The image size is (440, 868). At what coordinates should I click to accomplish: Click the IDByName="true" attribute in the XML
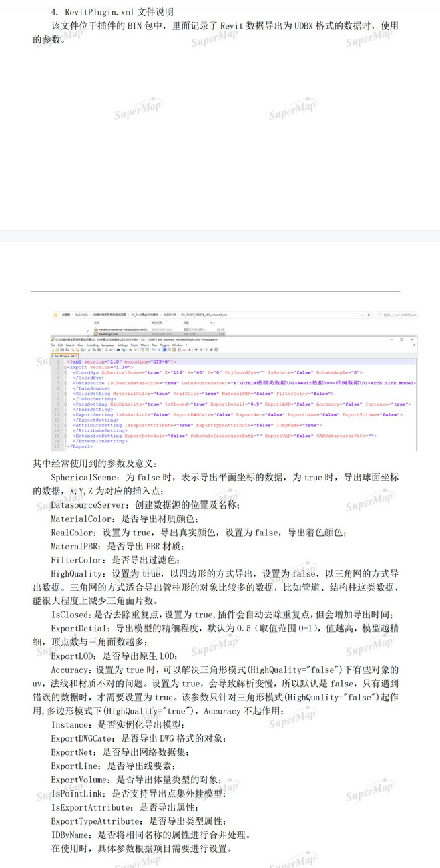point(297,425)
